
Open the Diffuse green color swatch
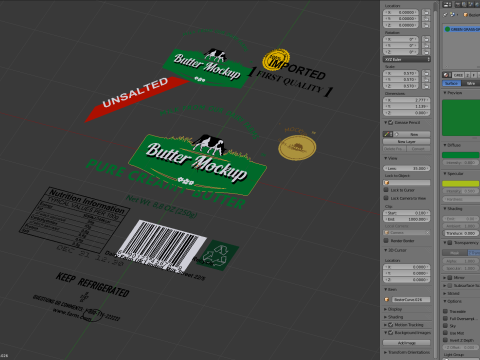[461, 155]
